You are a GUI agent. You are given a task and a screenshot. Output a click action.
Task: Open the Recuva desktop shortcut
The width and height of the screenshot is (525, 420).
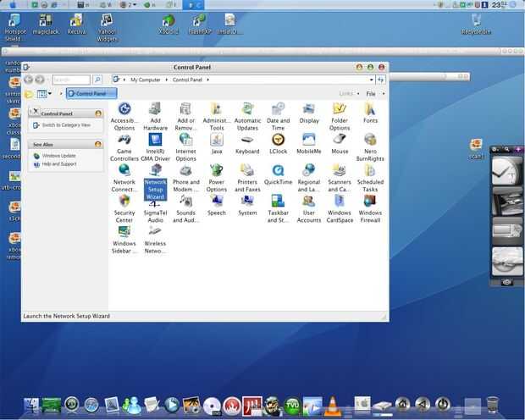[x=77, y=24]
